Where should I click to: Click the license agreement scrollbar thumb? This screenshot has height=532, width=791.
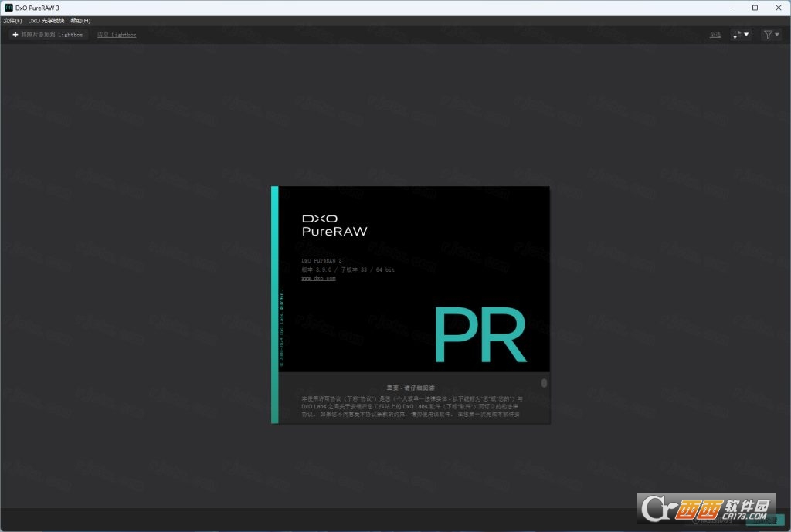coord(544,383)
